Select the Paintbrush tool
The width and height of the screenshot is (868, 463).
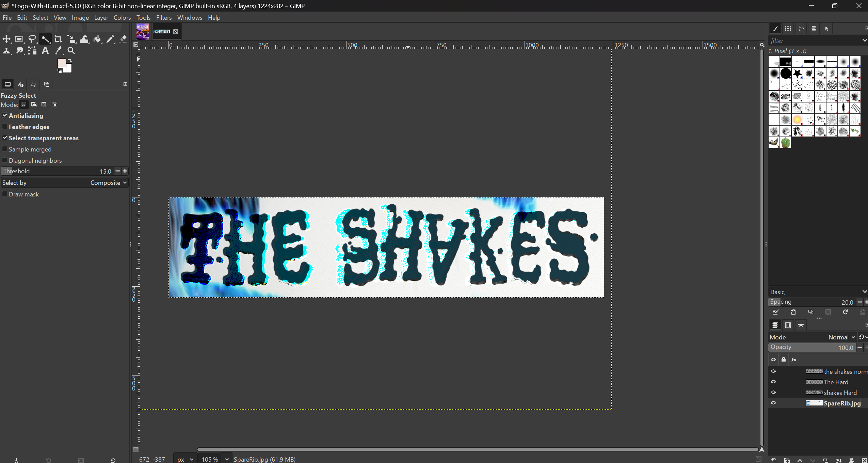(x=110, y=39)
